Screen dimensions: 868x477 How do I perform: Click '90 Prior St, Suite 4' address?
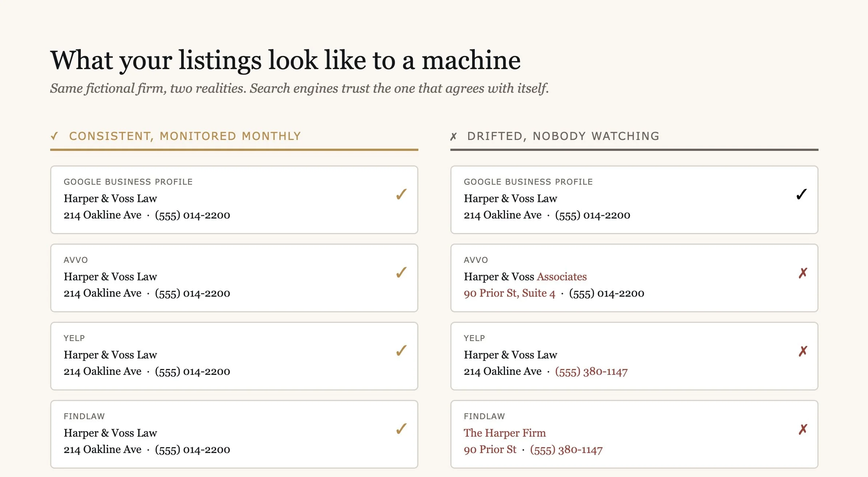(510, 293)
